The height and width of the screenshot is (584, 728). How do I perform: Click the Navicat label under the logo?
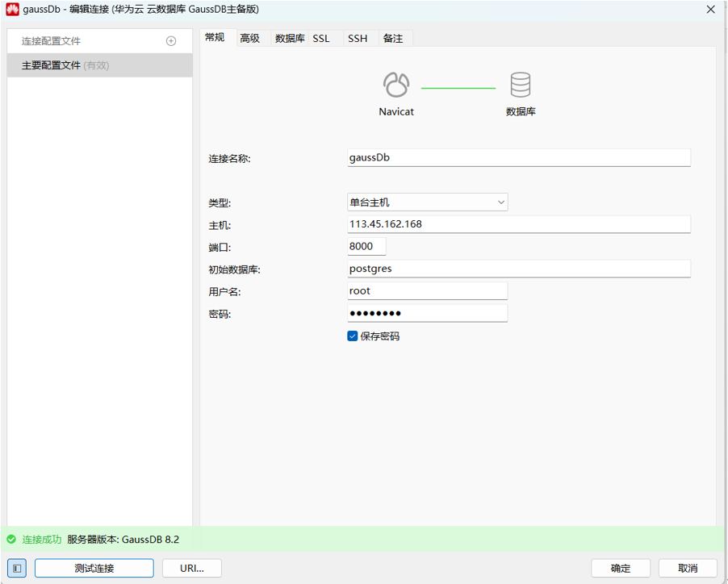[396, 112]
